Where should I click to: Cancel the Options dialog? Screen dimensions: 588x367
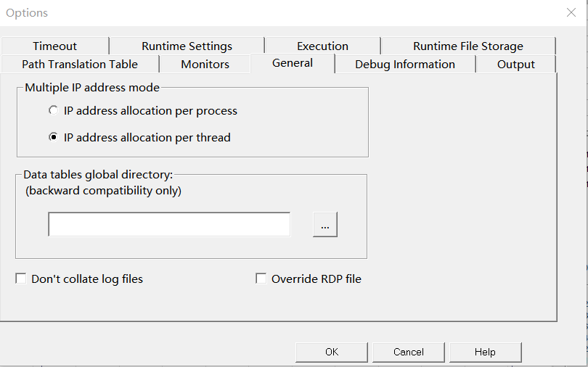coord(409,352)
